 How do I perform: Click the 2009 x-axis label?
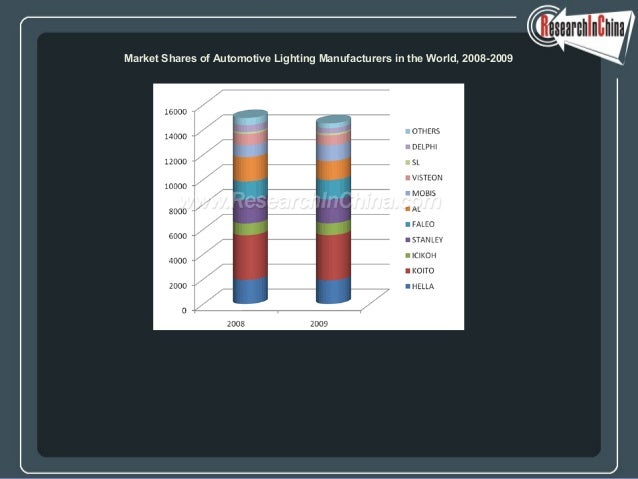pos(319,324)
